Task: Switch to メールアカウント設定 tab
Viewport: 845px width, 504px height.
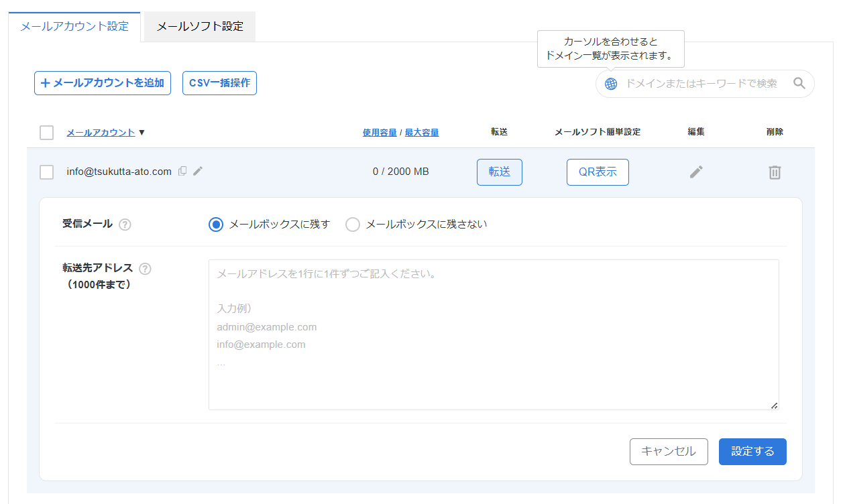Action: point(74,27)
